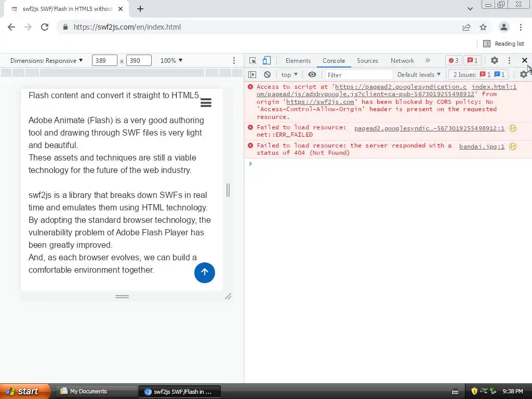Click the lock icon in address bar
The width and height of the screenshot is (532, 399).
(65, 27)
